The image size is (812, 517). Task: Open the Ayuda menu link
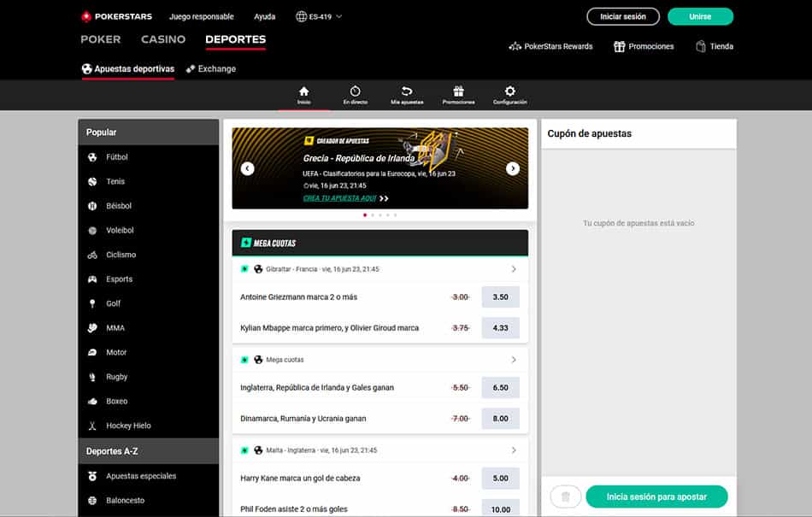(265, 16)
